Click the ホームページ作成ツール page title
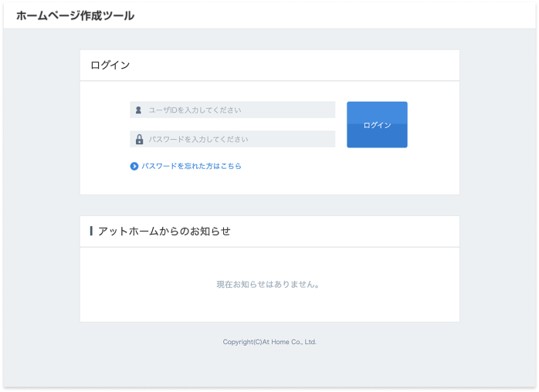The image size is (539, 392). (75, 15)
